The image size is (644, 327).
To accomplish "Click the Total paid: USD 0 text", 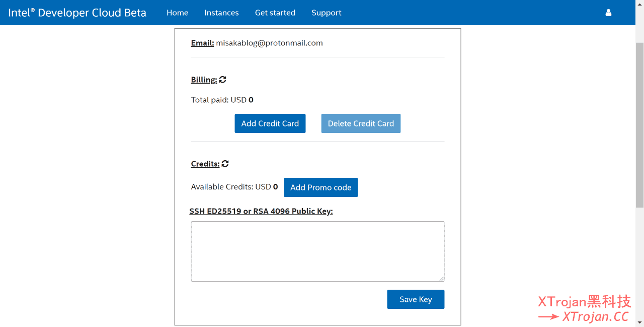I will (222, 100).
